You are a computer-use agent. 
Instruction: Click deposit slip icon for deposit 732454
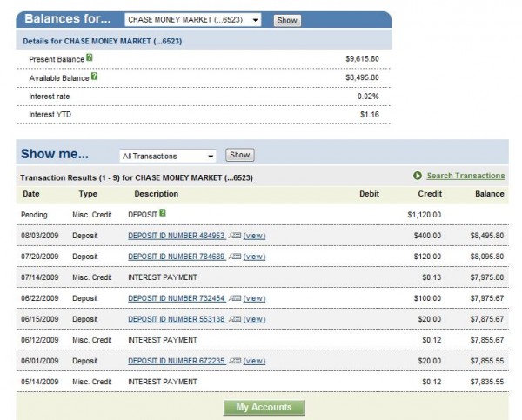tap(234, 298)
